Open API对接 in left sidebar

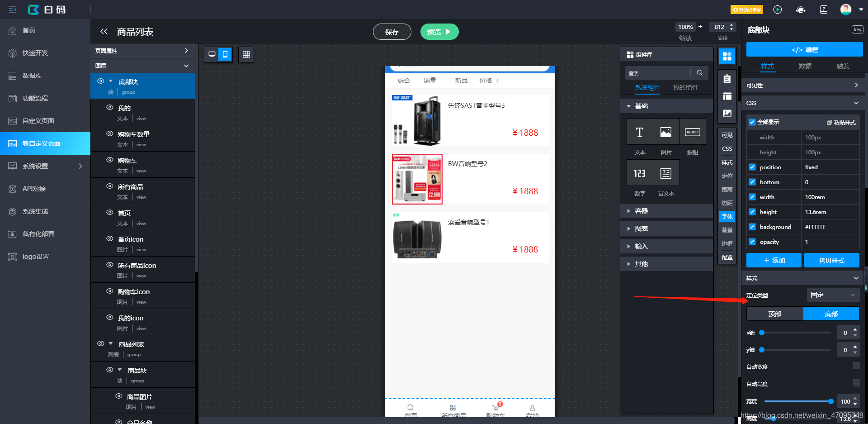[45, 189]
